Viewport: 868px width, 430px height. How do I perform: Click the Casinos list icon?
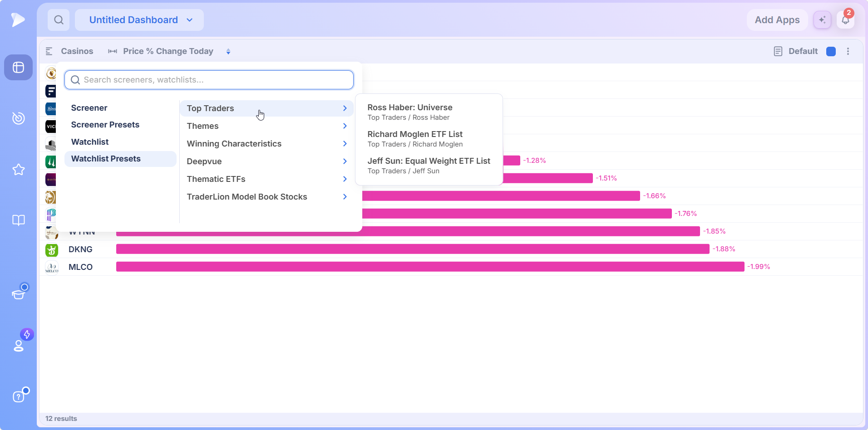49,51
